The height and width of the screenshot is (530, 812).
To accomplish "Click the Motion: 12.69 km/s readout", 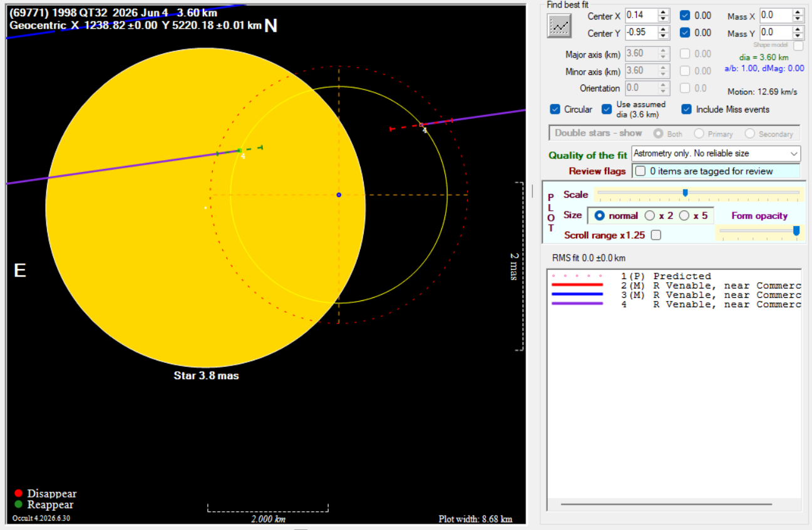I will tap(763, 92).
